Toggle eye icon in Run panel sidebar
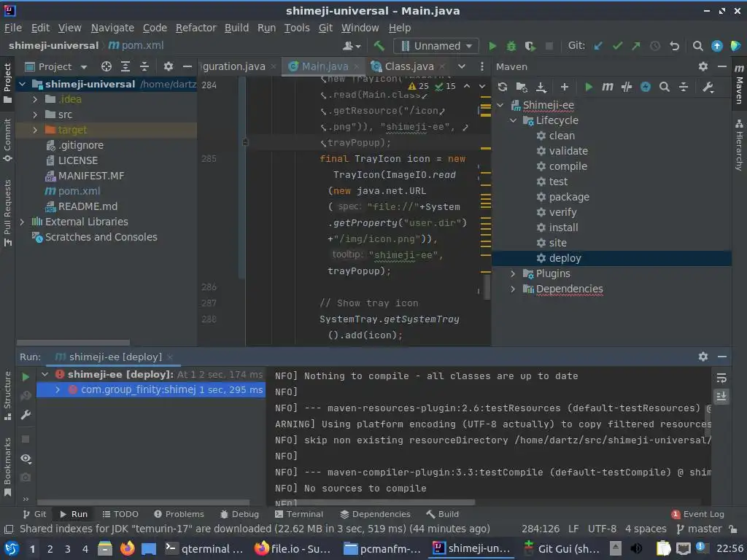The image size is (747, 560). pyautogui.click(x=26, y=459)
